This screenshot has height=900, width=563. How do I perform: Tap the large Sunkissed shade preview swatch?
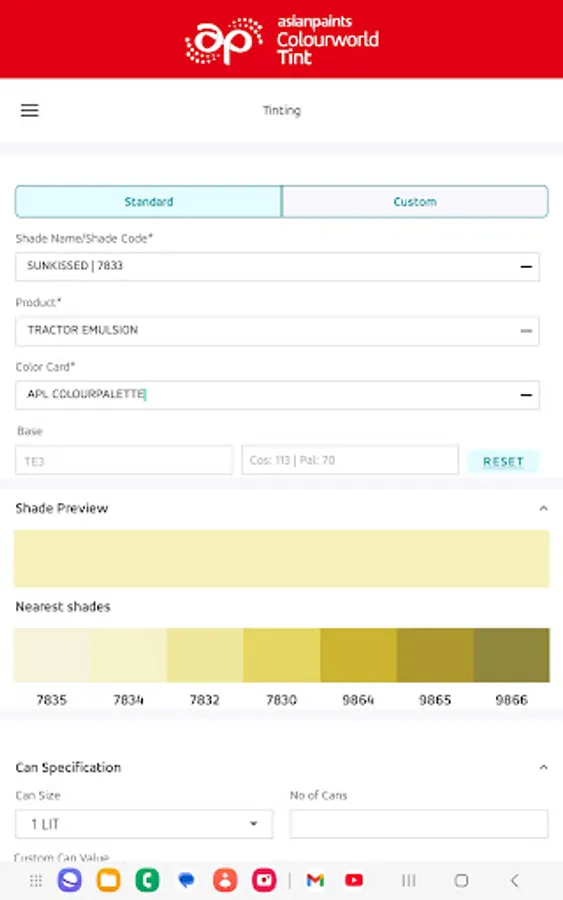[282, 558]
